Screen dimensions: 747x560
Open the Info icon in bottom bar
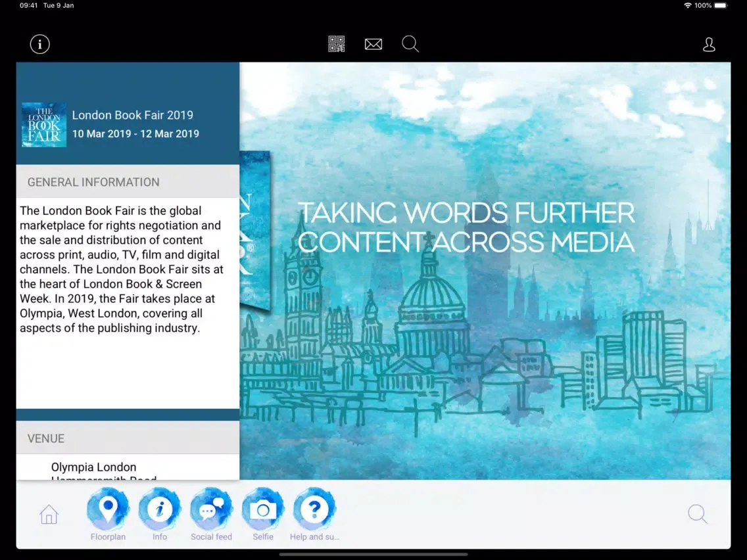[160, 514]
